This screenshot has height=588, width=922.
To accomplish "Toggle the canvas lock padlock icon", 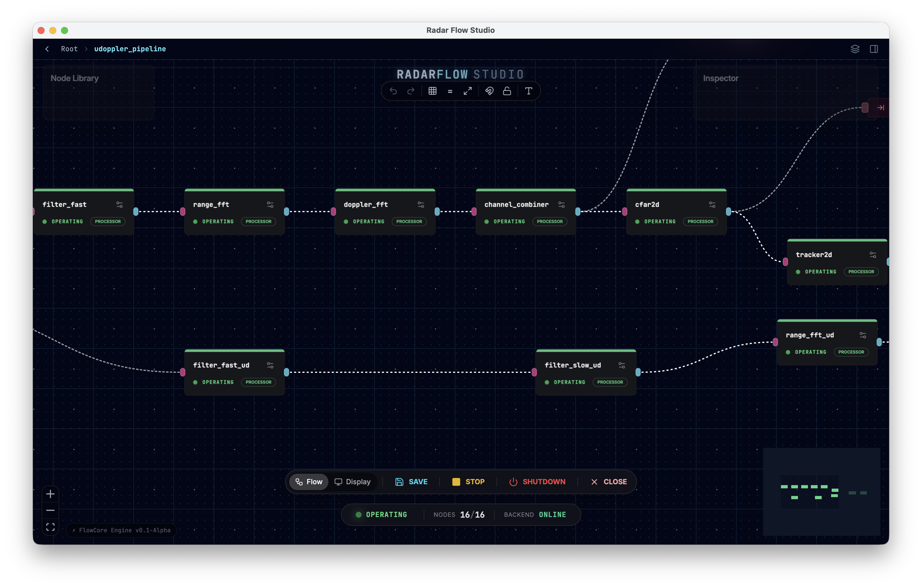I will [x=507, y=91].
